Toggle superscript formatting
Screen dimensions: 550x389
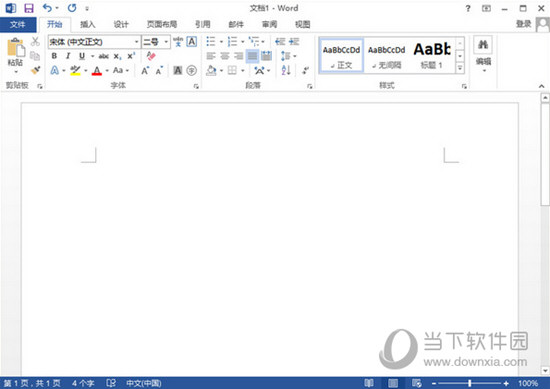tap(131, 56)
